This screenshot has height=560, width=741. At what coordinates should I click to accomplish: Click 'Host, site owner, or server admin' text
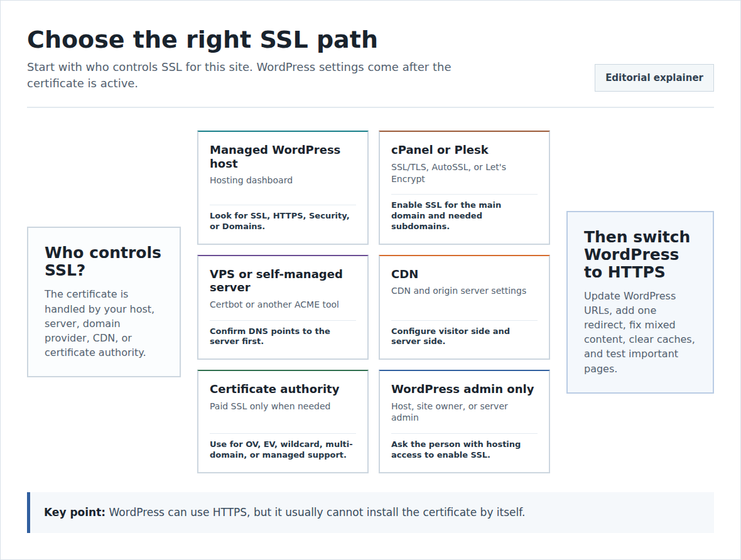[450, 412]
